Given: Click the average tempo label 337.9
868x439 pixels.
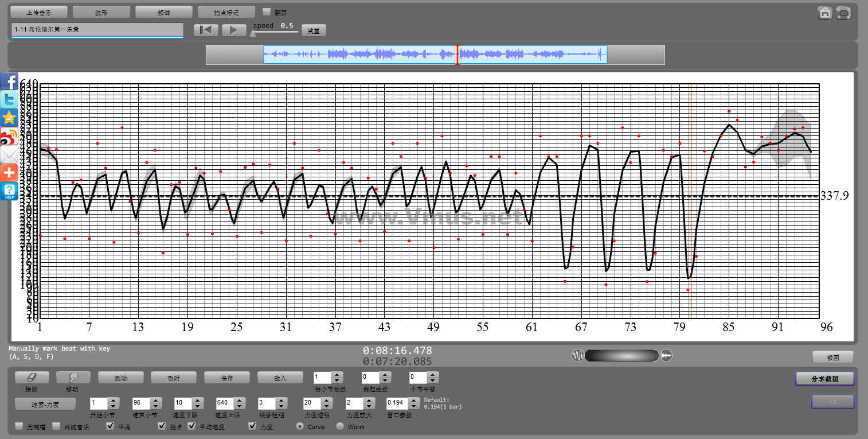Looking at the screenshot, I should (x=834, y=196).
